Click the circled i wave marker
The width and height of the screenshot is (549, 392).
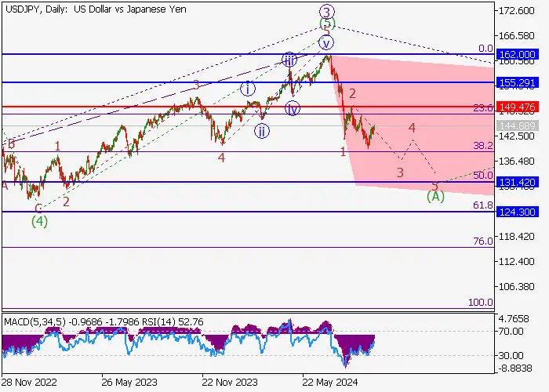click(x=248, y=89)
